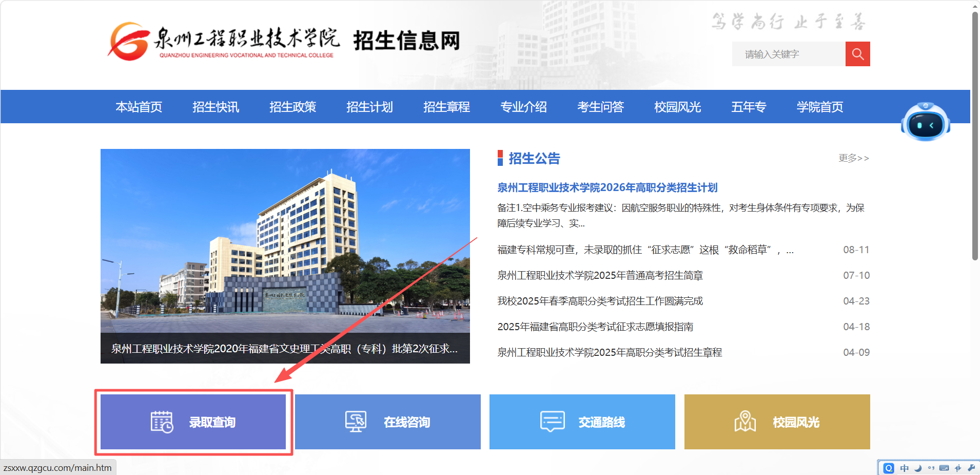Viewport: 980px width, 475px height.
Task: Click the 交通路线 speech bubble icon
Action: tap(552, 422)
